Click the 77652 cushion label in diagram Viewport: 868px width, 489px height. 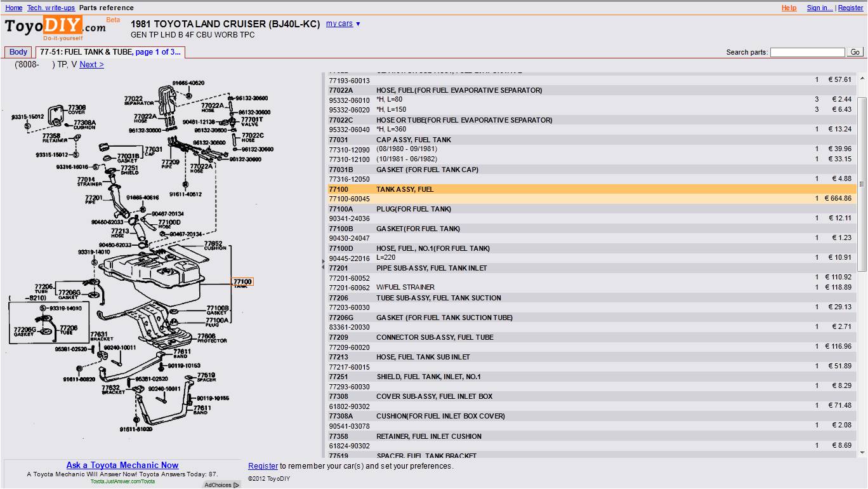(214, 245)
